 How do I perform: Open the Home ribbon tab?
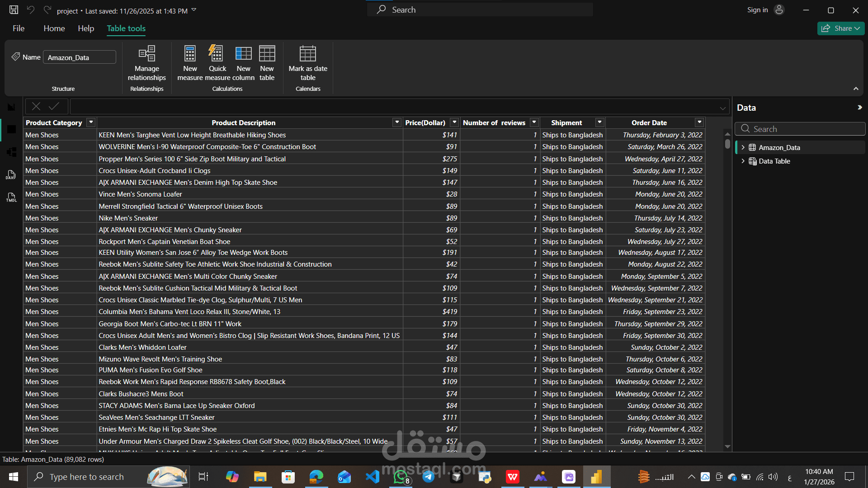coord(54,28)
